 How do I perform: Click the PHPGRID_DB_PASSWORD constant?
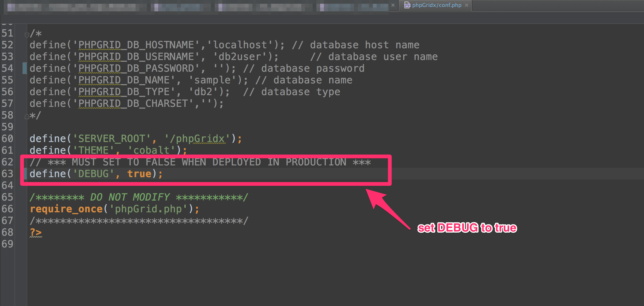pos(136,68)
